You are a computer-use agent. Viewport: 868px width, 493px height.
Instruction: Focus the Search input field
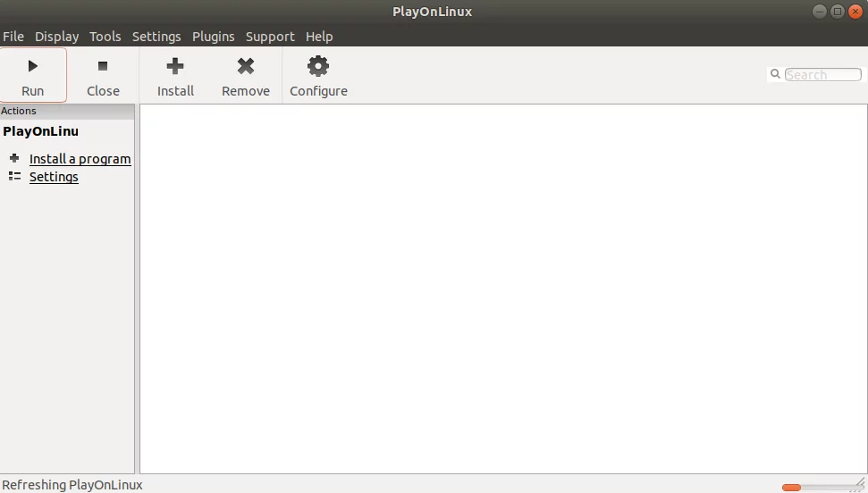pos(822,75)
